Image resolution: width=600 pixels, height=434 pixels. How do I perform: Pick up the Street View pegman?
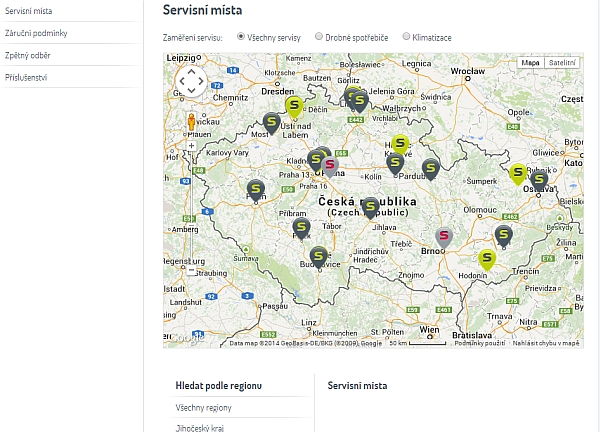[191, 122]
